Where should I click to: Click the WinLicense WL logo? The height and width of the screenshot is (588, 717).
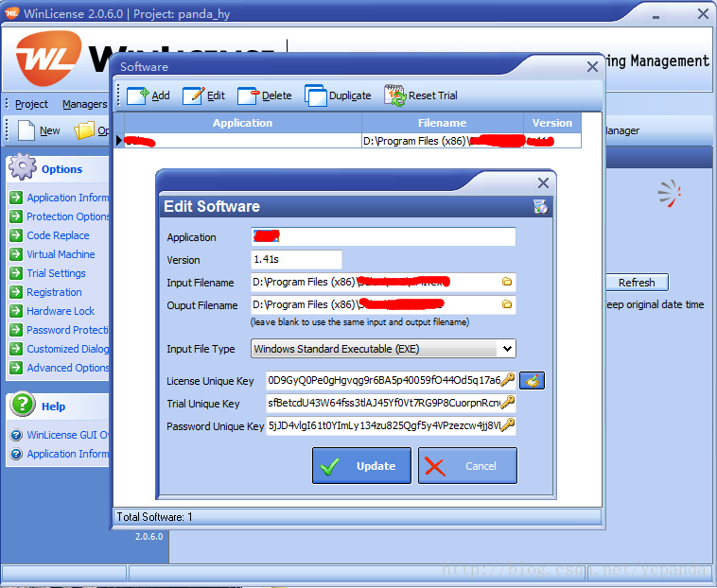[x=48, y=58]
